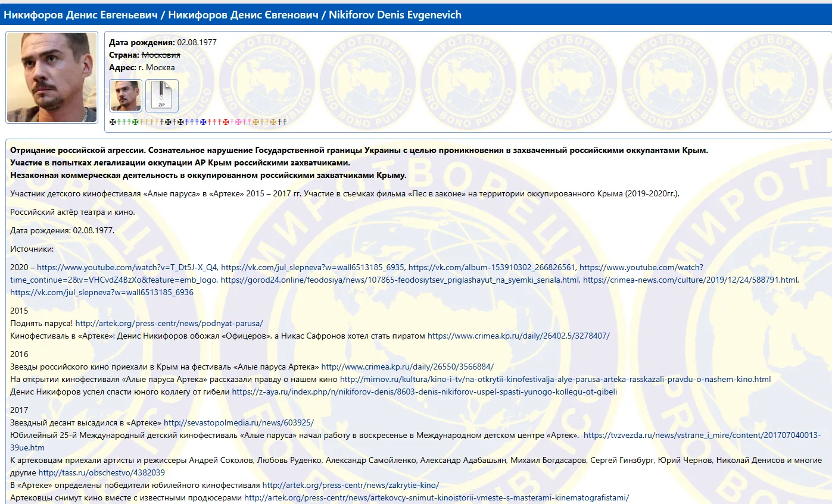Open the ZIP archive attachment icon
The width and height of the screenshot is (832, 504).
pyautogui.click(x=162, y=96)
